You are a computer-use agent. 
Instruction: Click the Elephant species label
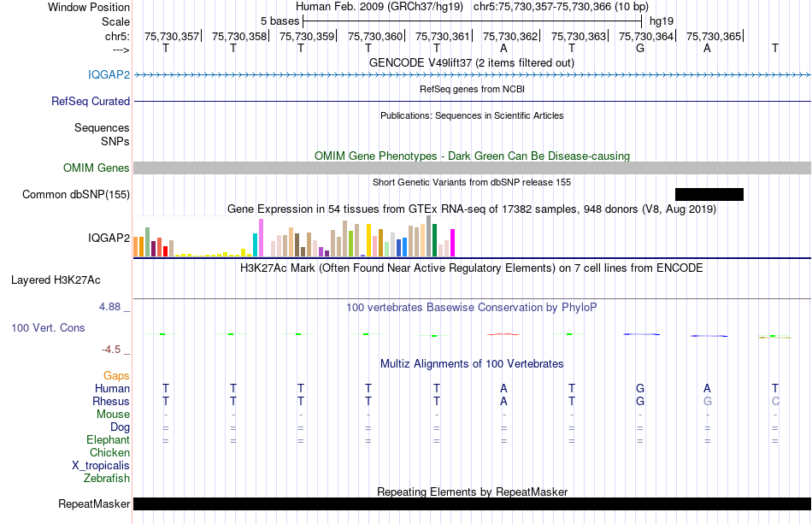(x=109, y=439)
